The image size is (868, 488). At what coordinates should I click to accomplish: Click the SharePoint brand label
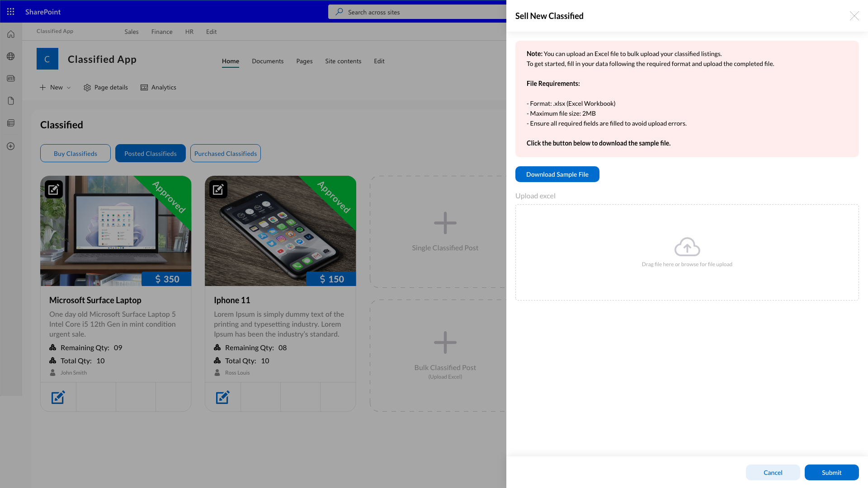[x=43, y=12]
